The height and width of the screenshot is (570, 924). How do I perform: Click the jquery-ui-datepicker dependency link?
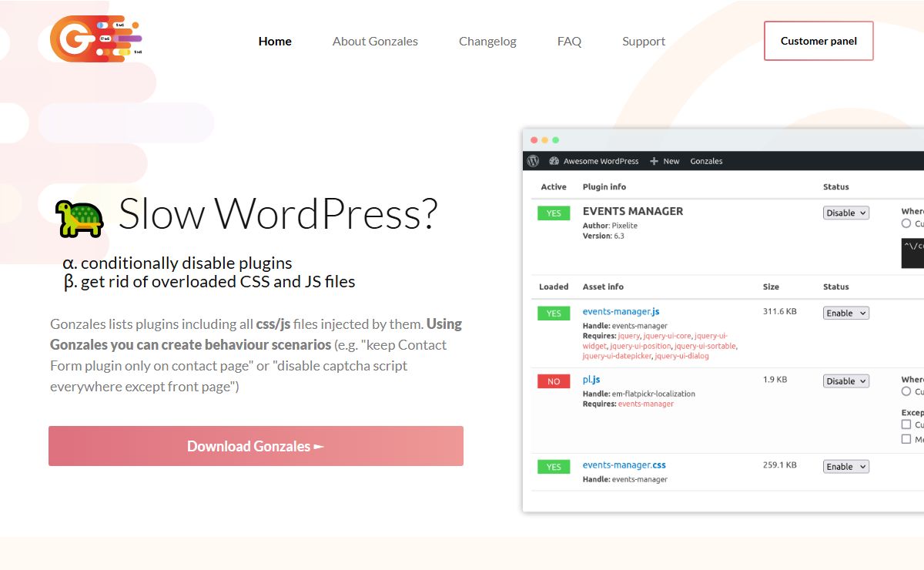coord(617,356)
